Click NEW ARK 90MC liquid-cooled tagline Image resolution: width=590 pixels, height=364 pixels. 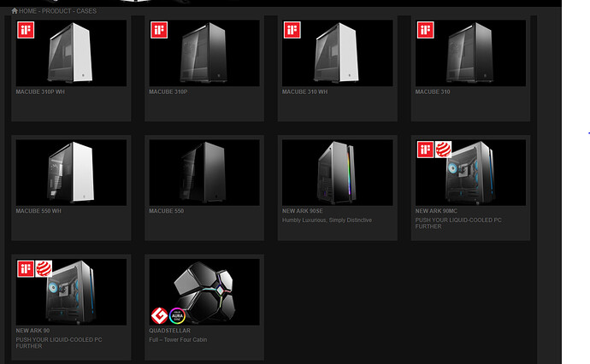click(458, 223)
